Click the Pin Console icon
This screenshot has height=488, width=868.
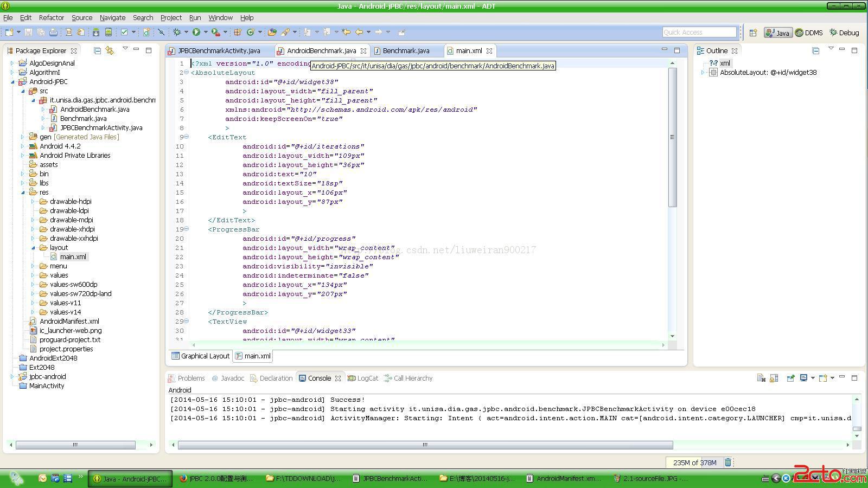coord(790,378)
